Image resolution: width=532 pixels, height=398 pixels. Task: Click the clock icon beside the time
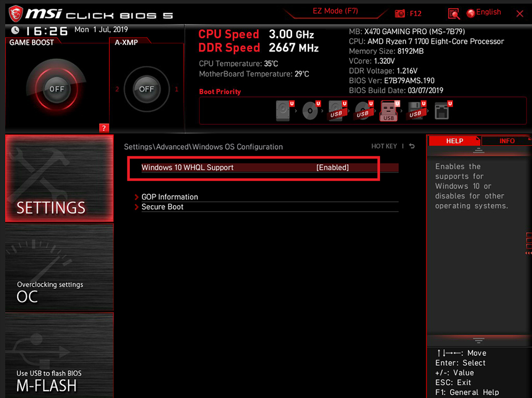point(16,30)
